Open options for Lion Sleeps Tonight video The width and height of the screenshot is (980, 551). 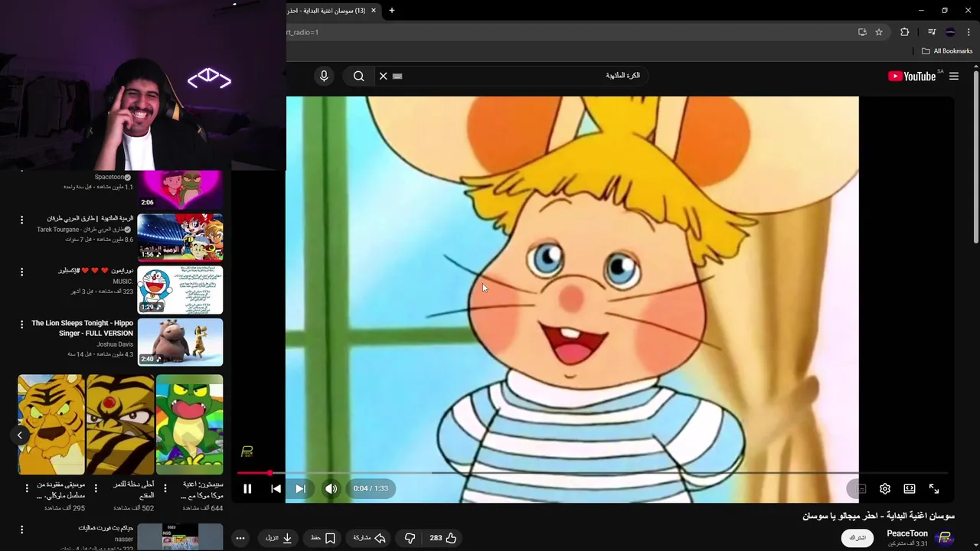pyautogui.click(x=21, y=324)
